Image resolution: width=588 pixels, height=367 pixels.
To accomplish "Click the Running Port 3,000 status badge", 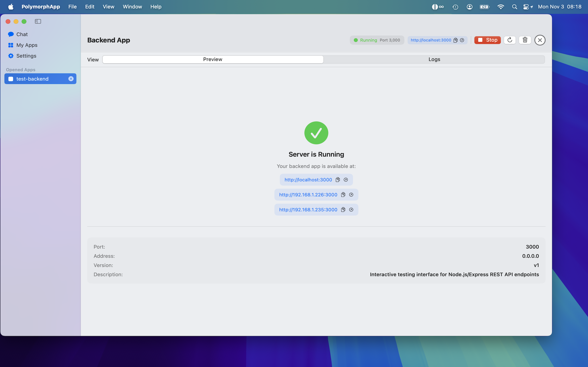I will pos(377,40).
